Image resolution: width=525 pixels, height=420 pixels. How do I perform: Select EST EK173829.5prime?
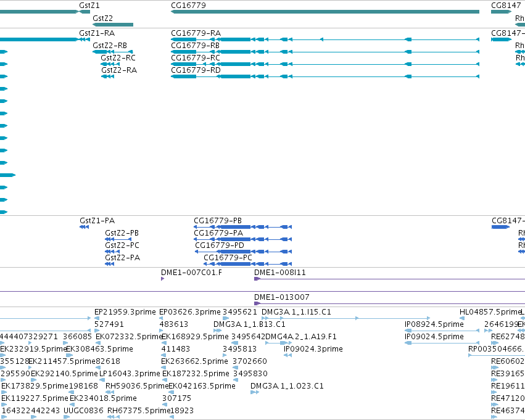(x=35, y=386)
